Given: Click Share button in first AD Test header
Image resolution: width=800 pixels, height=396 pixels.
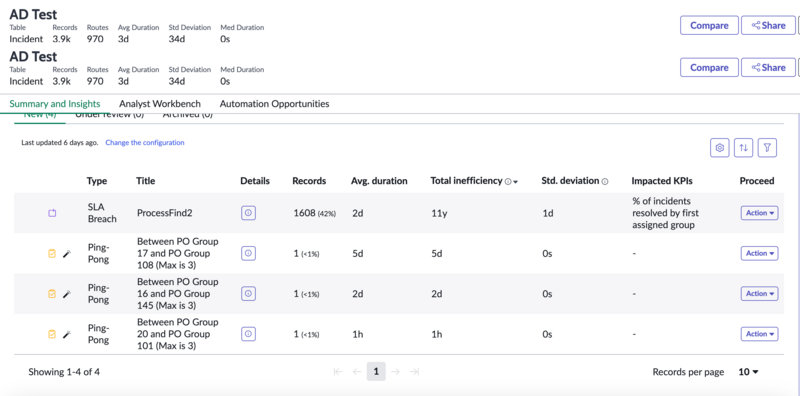Looking at the screenshot, I should (x=768, y=25).
